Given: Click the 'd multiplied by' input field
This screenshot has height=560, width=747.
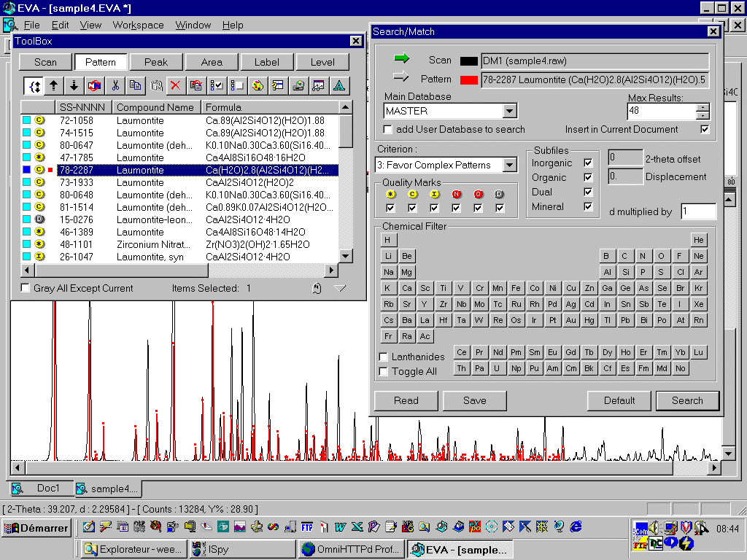Looking at the screenshot, I should coord(698,211).
